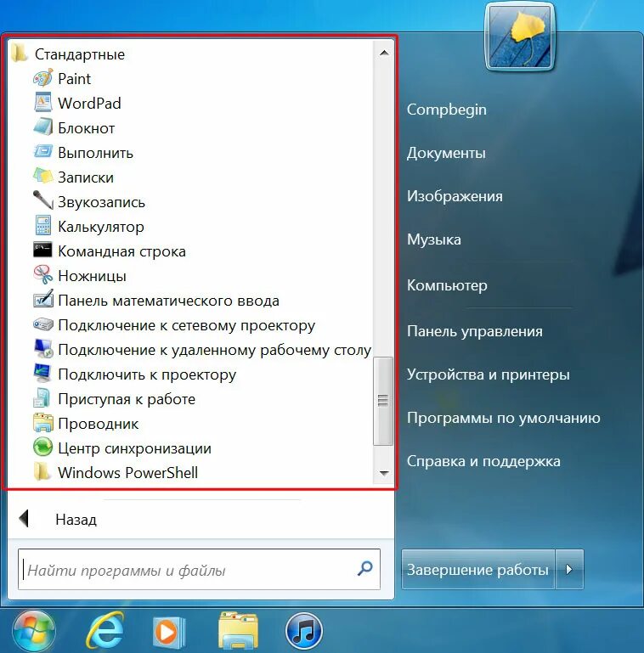Open Записки sticky notes icon
Viewport: 644px width, 653px height.
(x=43, y=176)
